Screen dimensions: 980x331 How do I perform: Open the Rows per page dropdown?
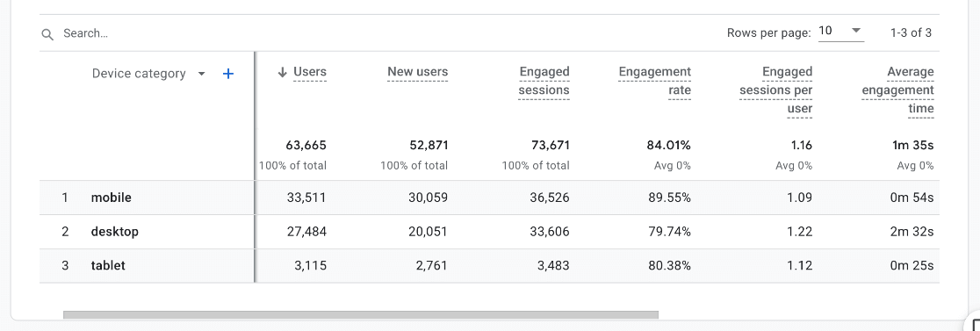(x=840, y=32)
